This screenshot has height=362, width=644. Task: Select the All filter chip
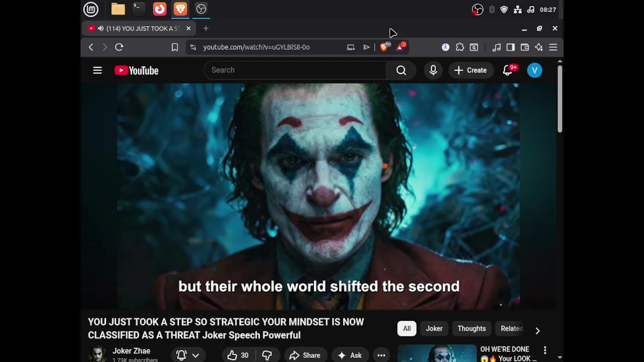point(407,329)
